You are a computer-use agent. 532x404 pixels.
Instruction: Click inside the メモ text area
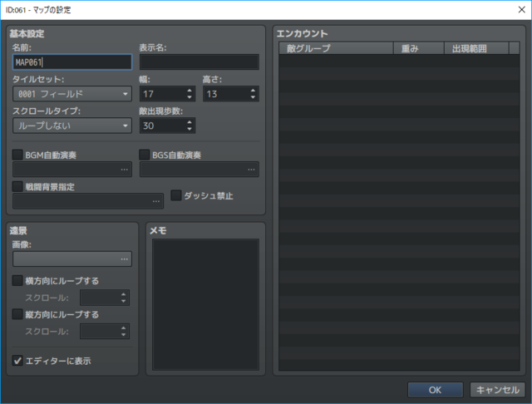coord(205,304)
